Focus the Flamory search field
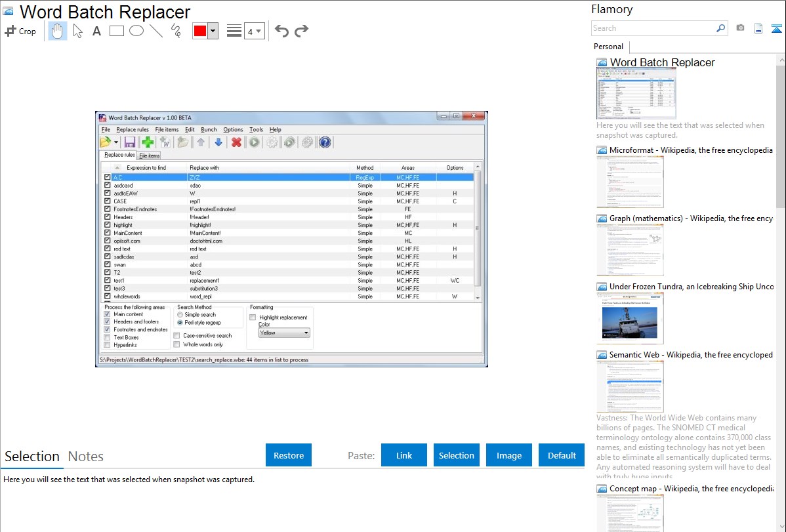Image resolution: width=786 pixels, height=532 pixels. point(653,28)
